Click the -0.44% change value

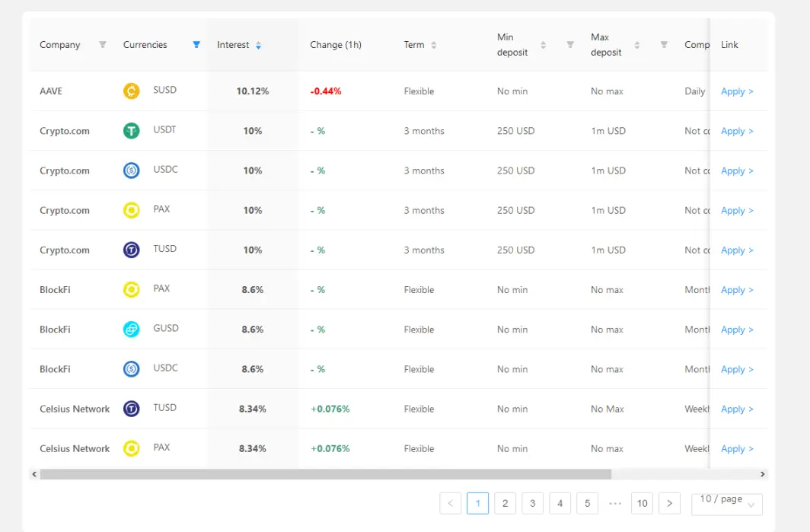click(x=326, y=91)
